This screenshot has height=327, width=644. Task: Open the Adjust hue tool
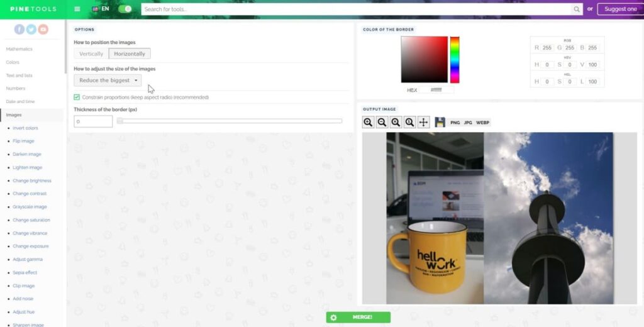pyautogui.click(x=23, y=312)
